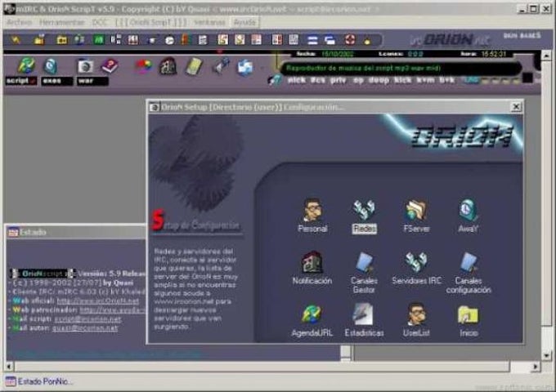Open the colorful palette icon

pos(143,66)
